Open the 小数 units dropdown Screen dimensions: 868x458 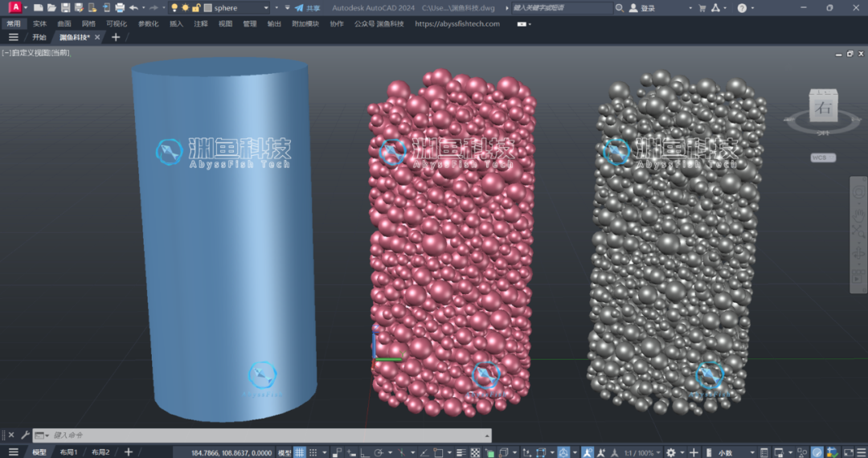coord(731,452)
